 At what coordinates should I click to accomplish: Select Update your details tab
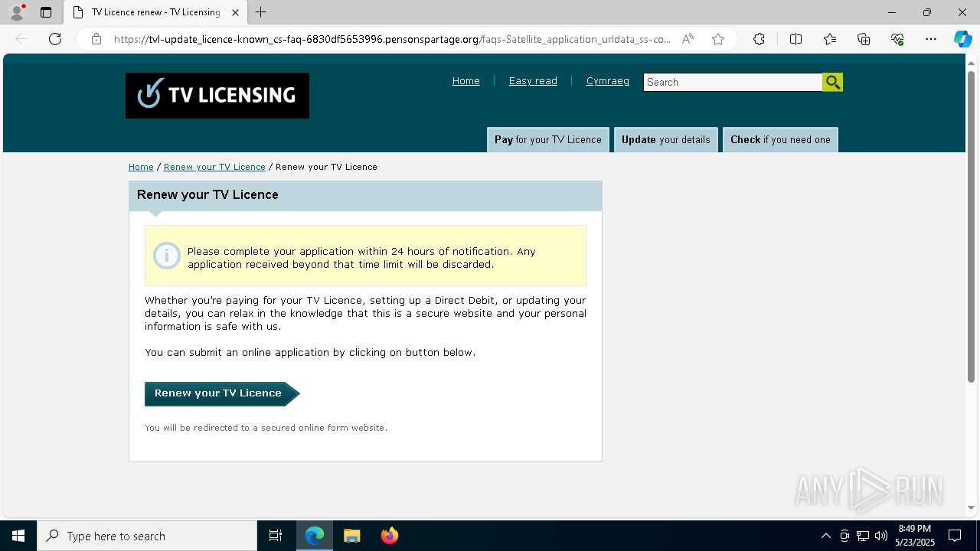point(666,139)
